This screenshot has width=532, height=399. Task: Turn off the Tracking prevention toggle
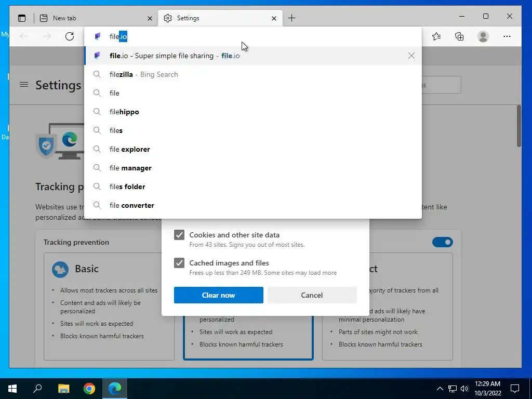point(443,242)
